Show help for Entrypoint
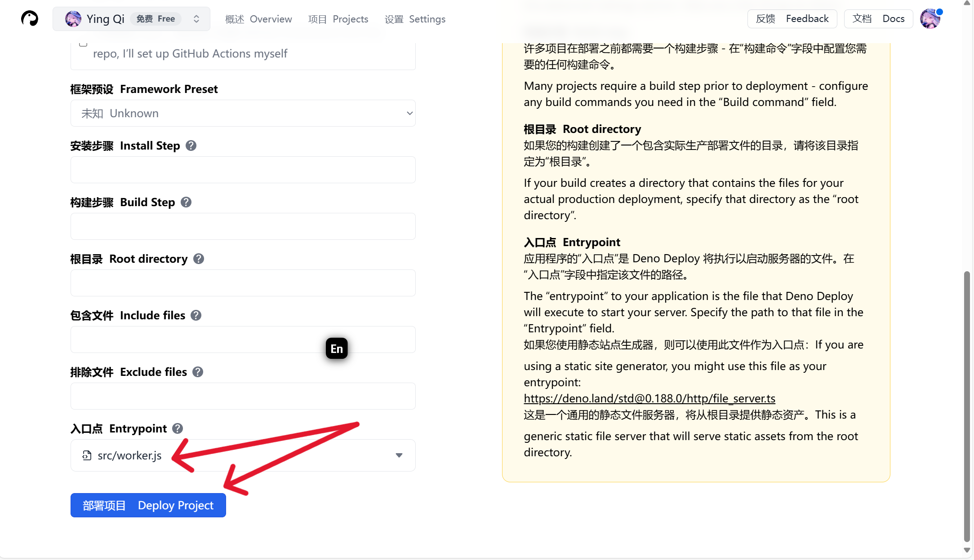Viewport: 974px width, 560px height. tap(178, 428)
